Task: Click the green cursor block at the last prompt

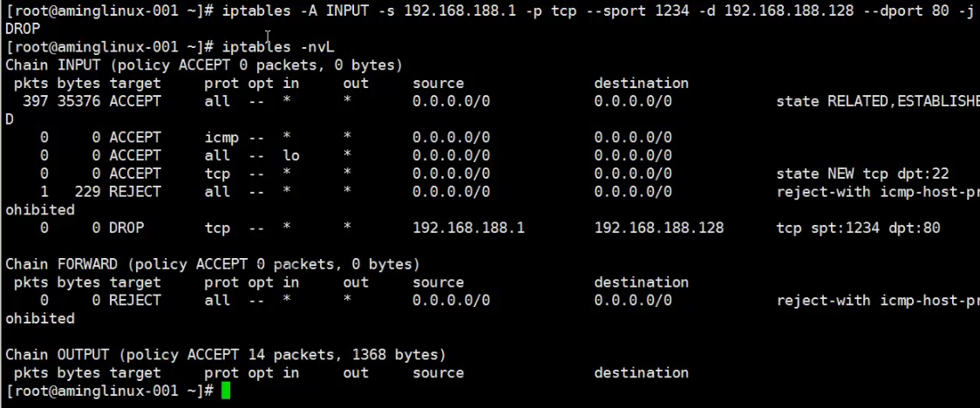Action: [x=226, y=391]
